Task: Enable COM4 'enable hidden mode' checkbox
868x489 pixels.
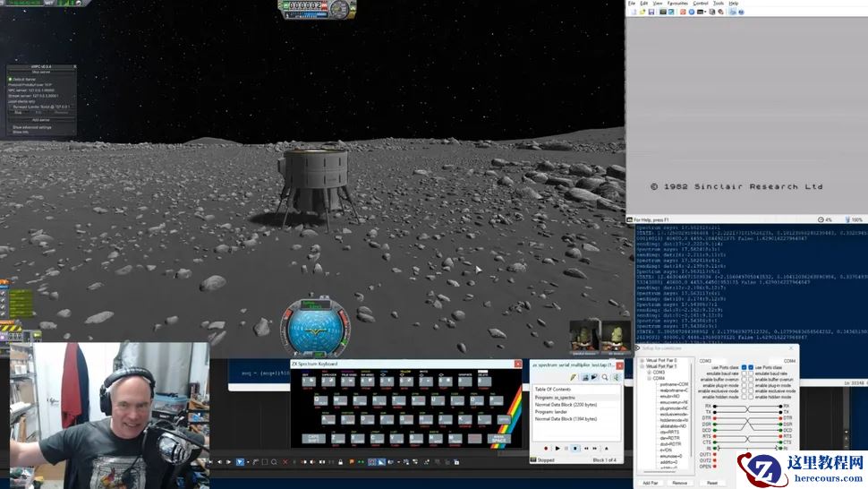Action: click(750, 397)
